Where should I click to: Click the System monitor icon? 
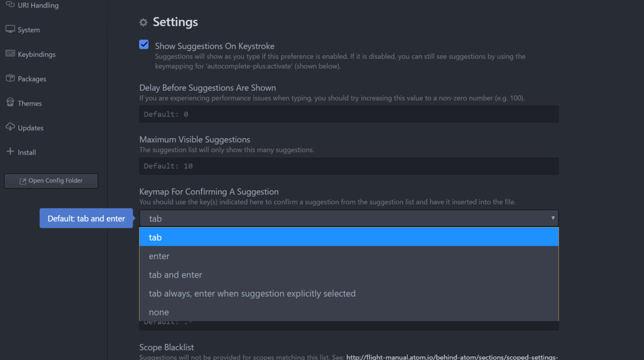[x=10, y=30]
